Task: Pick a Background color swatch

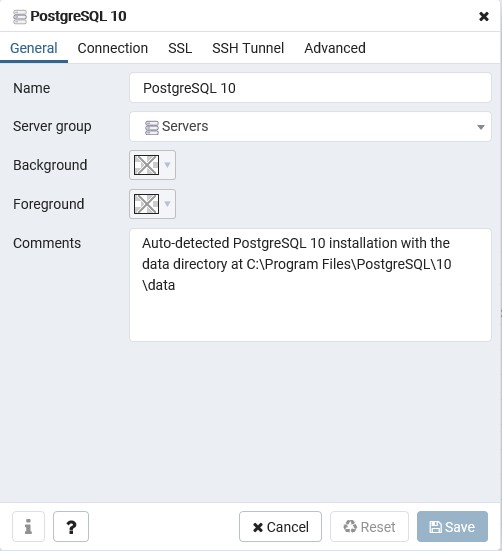Action: click(x=146, y=165)
